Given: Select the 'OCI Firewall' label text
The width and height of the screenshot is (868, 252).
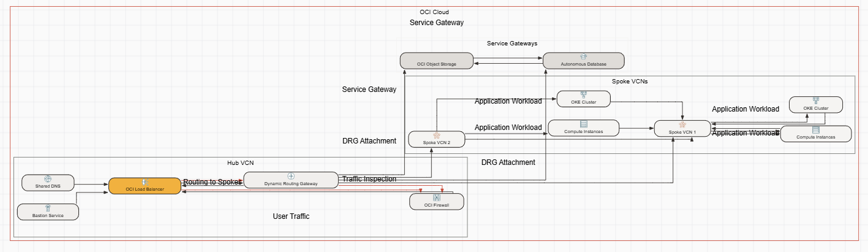Looking at the screenshot, I should [437, 205].
